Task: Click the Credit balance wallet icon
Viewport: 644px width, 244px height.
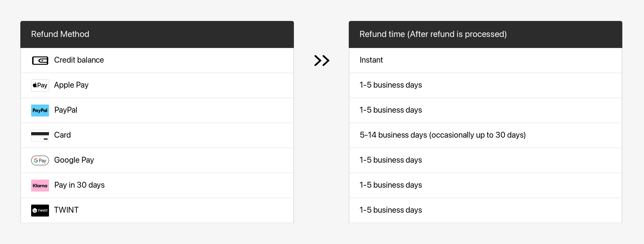Action: 40,60
